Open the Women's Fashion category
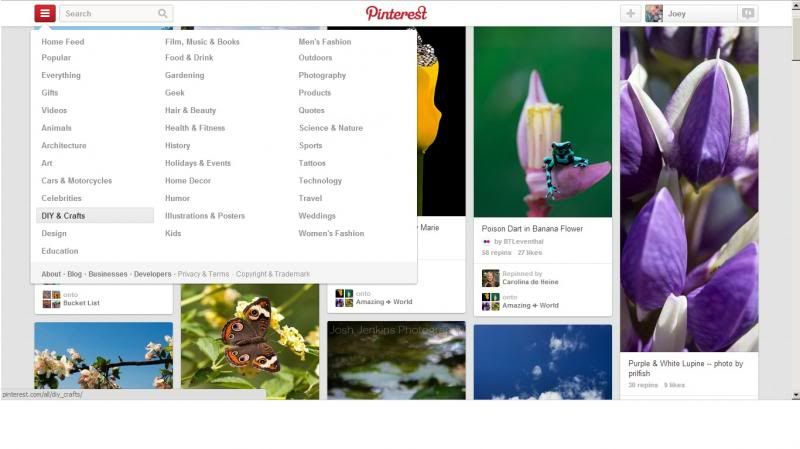 [x=331, y=233]
